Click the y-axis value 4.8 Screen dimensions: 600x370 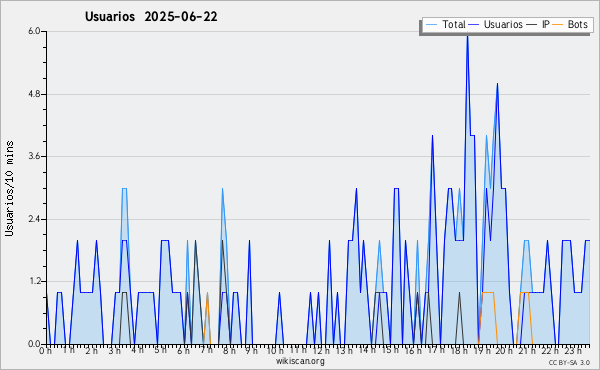point(34,94)
